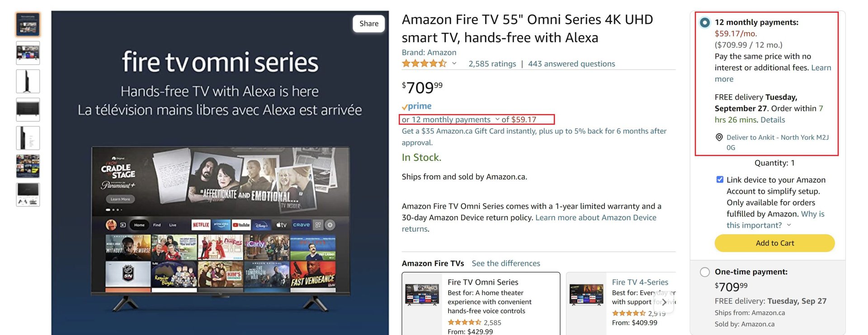This screenshot has width=868, height=335.
Task: Uncheck Link device to your Amazon Account
Action: pos(720,180)
